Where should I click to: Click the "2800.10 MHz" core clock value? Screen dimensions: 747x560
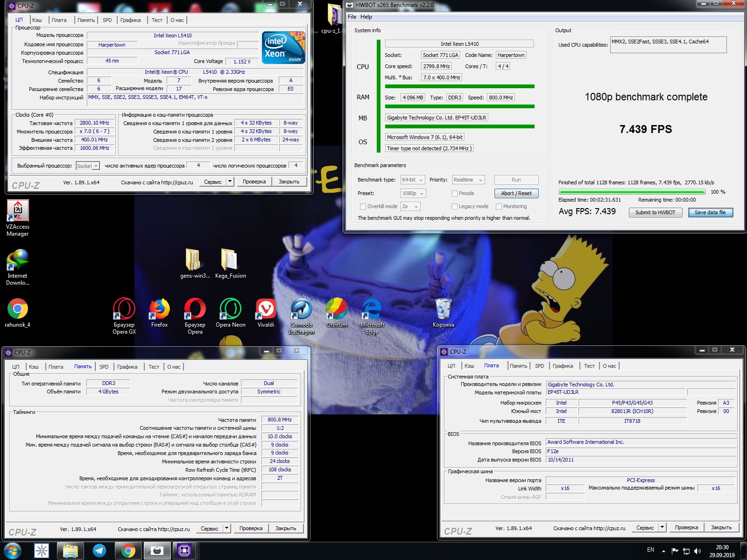point(94,123)
